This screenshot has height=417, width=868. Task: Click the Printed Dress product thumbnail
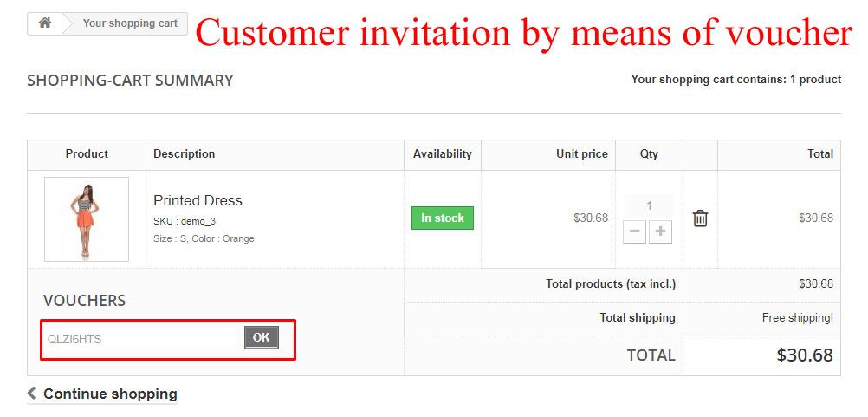[87, 219]
